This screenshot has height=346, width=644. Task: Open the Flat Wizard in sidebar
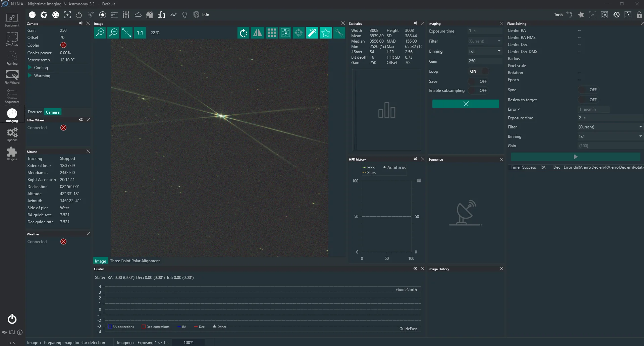click(12, 77)
